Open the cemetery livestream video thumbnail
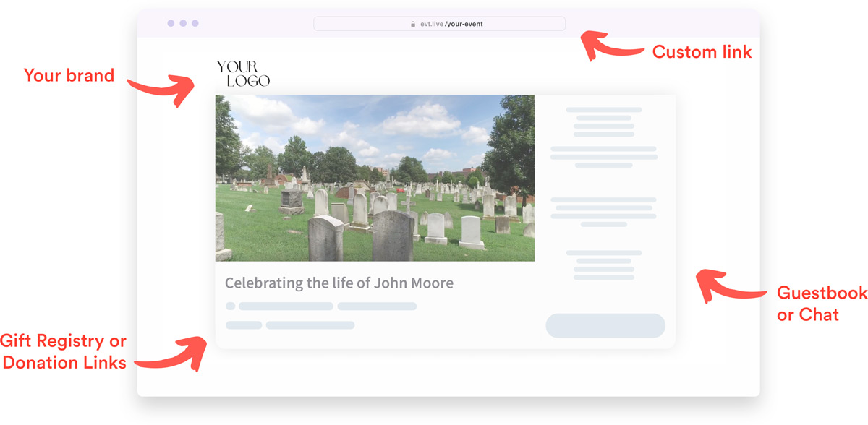868x425 pixels. coord(375,179)
